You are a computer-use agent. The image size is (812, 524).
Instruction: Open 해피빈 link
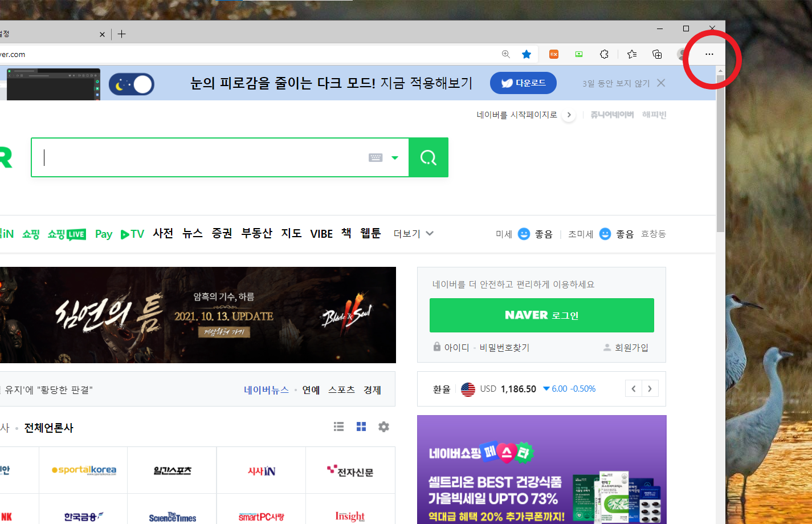[x=654, y=115]
